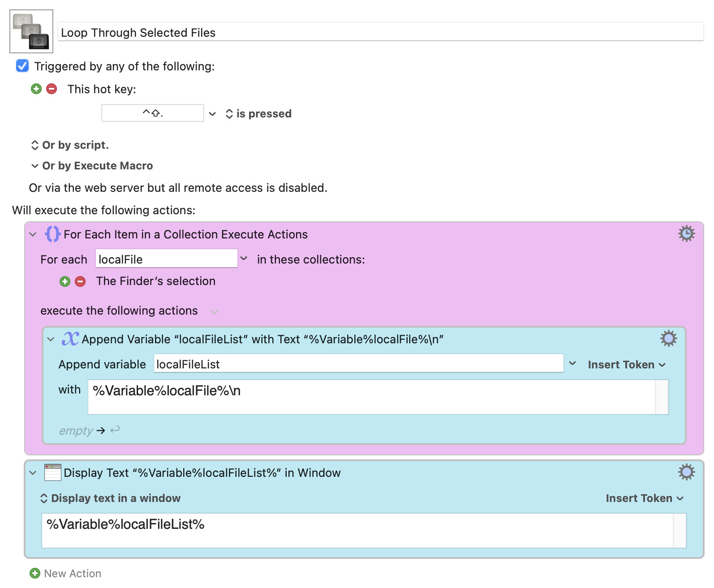
Task: Add a collection with green plus icon
Action: 65,281
